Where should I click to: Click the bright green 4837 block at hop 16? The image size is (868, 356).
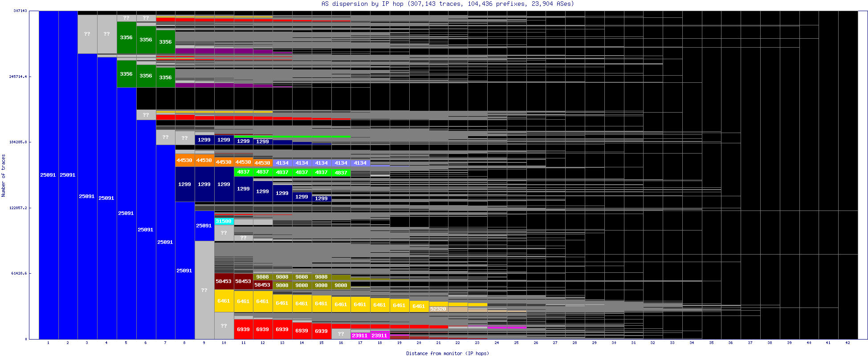tap(341, 173)
